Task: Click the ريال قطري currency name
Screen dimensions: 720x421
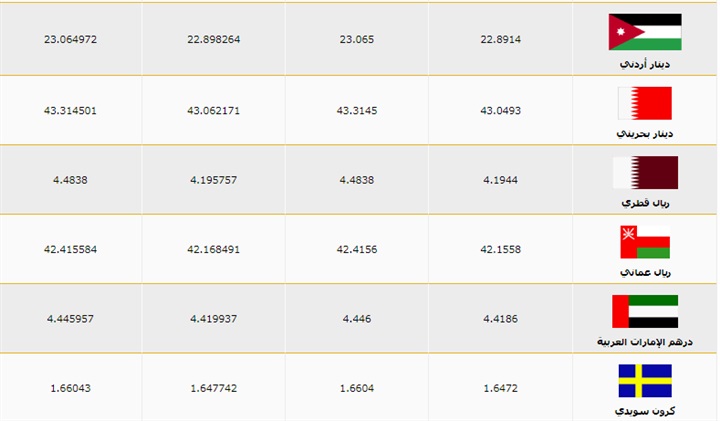Action: 645,203
